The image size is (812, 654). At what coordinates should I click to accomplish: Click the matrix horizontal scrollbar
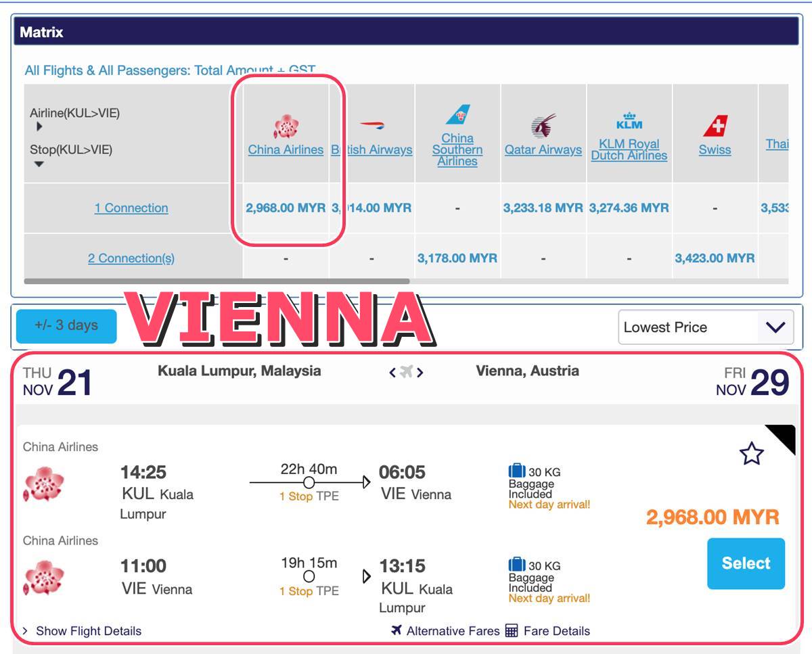[217, 281]
